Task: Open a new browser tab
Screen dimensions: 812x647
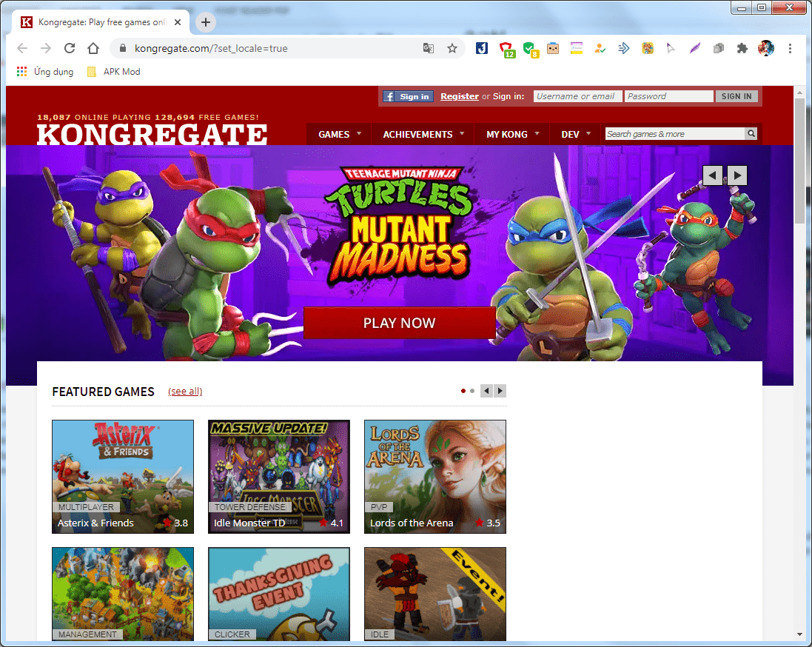Action: (x=206, y=21)
